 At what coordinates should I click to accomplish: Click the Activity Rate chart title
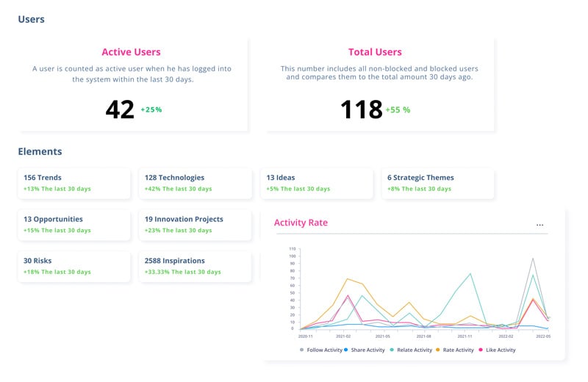pyautogui.click(x=301, y=223)
